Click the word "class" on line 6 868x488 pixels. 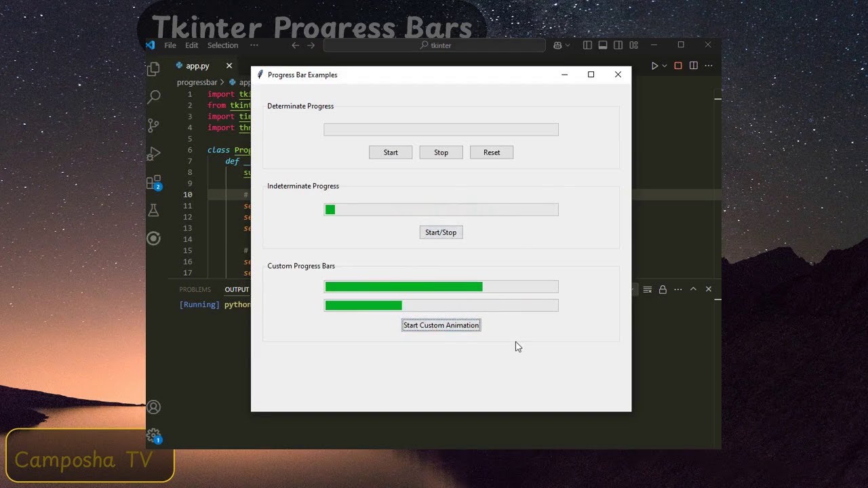point(219,150)
